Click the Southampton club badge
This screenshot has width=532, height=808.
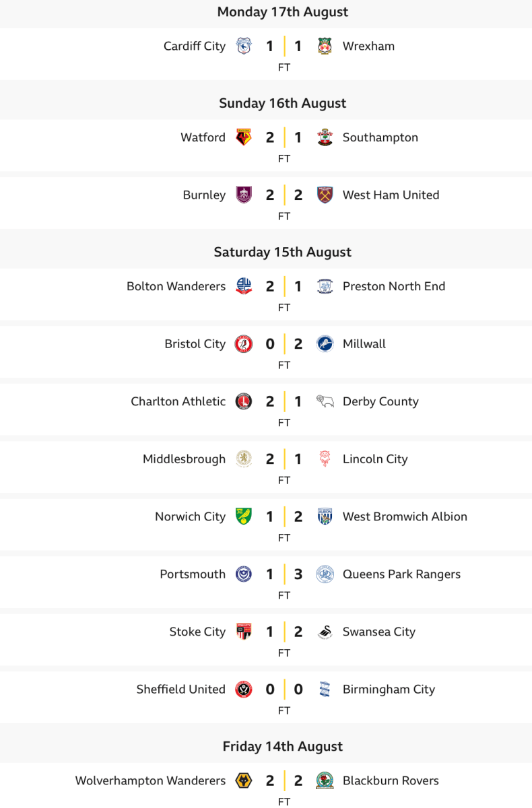(x=325, y=137)
